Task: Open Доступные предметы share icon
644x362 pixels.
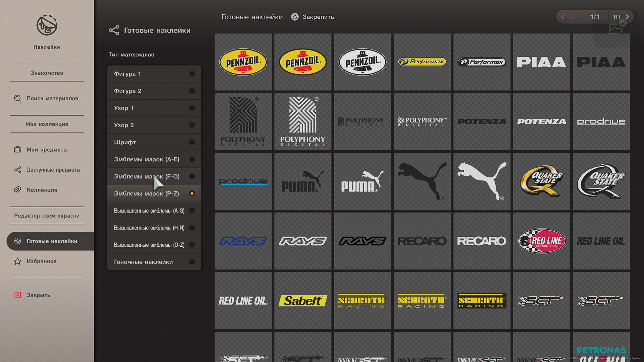Action: (18, 169)
